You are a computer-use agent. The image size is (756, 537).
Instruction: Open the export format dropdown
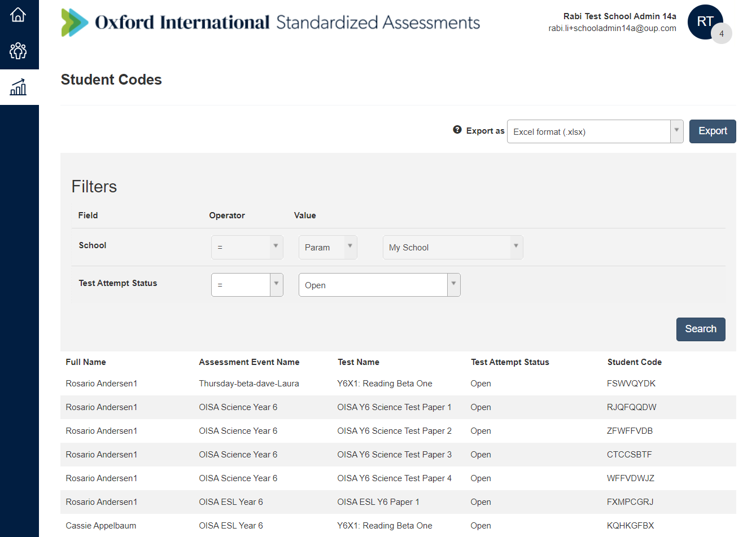click(x=676, y=131)
